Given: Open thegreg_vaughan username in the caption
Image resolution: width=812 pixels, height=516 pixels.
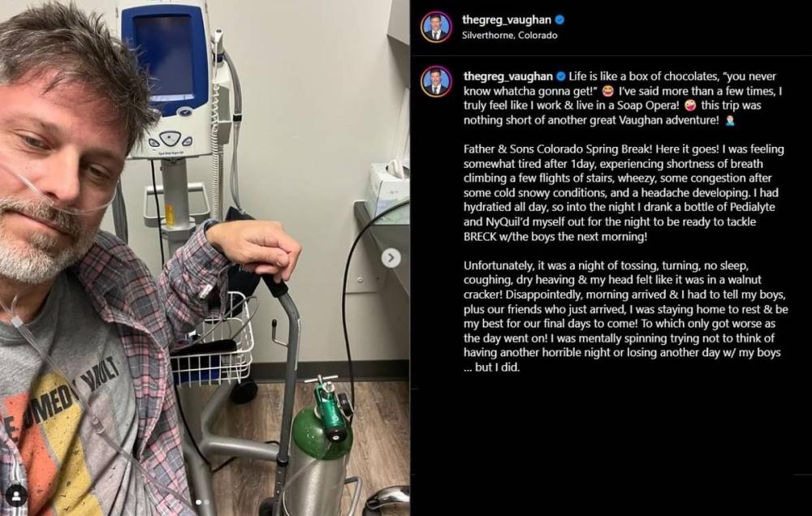Looking at the screenshot, I should point(508,76).
